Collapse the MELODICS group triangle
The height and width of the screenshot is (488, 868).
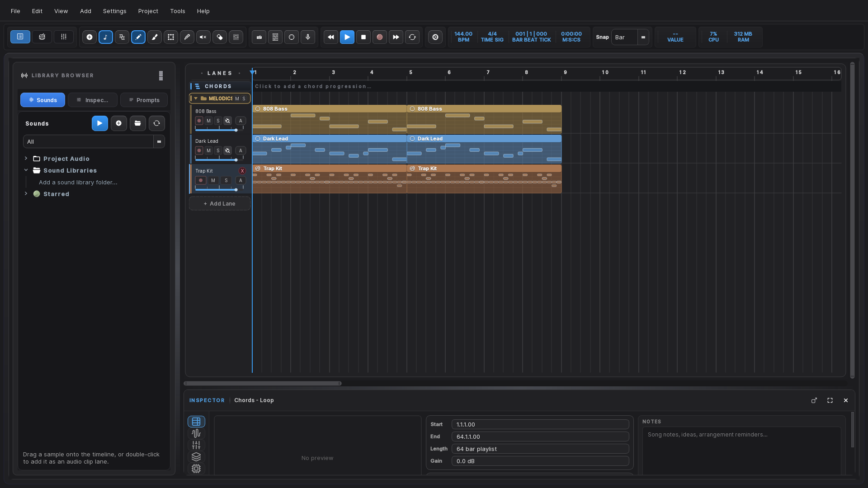coord(196,99)
